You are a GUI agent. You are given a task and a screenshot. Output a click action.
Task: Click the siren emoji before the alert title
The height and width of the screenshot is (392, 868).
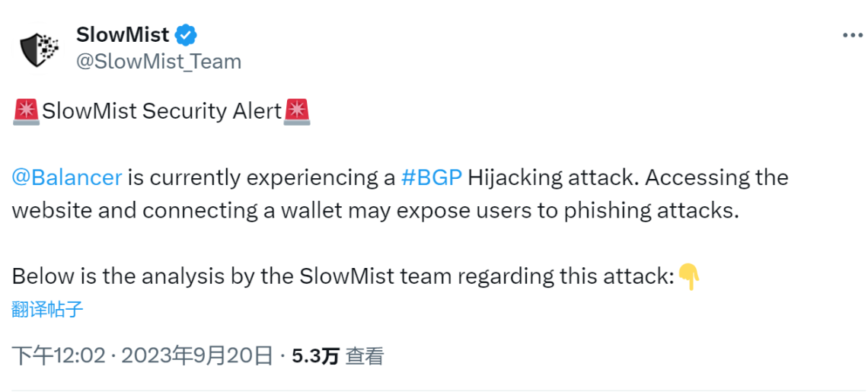[26, 111]
